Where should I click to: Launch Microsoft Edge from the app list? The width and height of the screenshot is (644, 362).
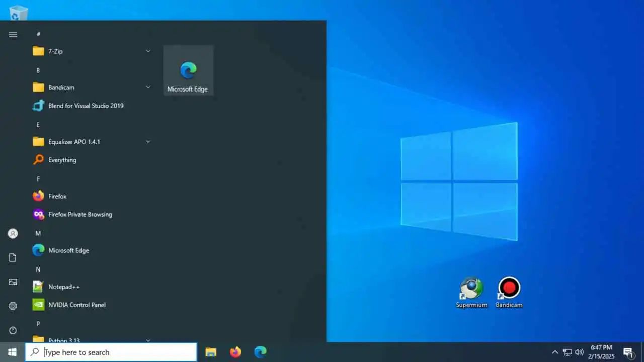92,250
